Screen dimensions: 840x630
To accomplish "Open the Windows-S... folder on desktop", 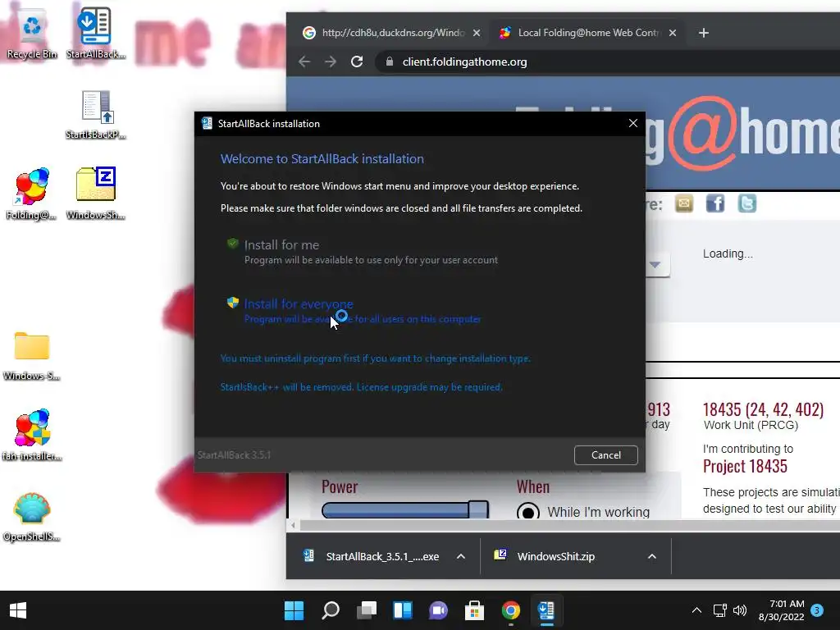I will (x=32, y=355).
